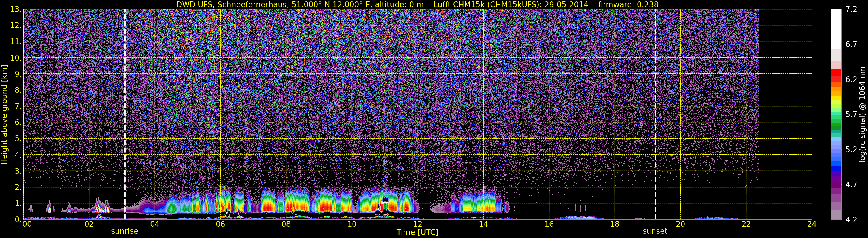Pick the white top section of the colorbar

836,29
